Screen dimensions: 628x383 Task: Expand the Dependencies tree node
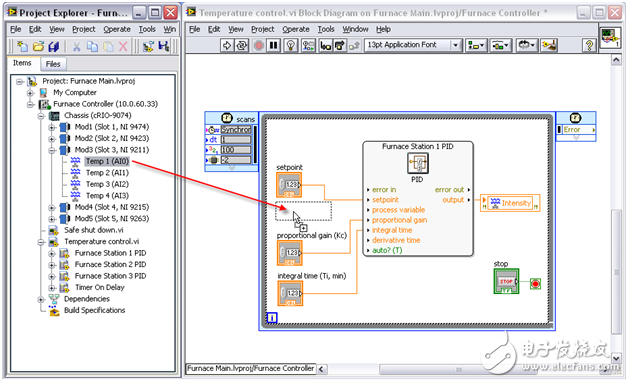point(40,299)
